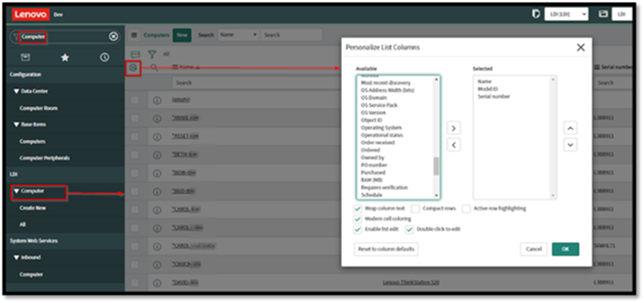
Task: Enable the Compact rows checkbox
Action: pyautogui.click(x=415, y=208)
